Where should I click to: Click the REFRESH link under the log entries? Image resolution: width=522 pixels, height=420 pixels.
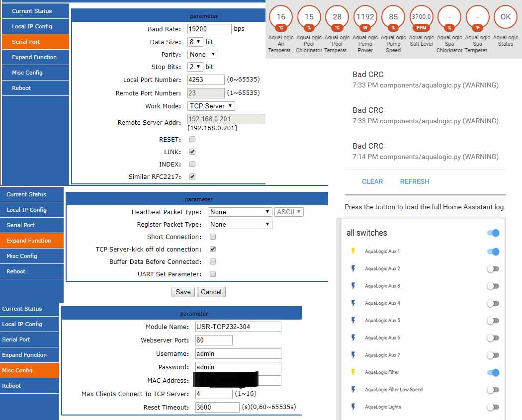414,181
